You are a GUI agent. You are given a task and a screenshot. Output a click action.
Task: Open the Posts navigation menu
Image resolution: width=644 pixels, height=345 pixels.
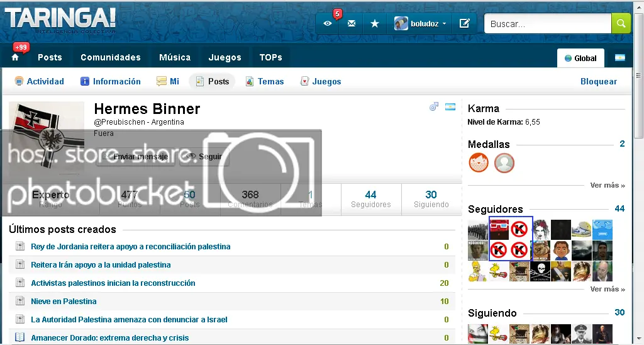click(x=50, y=57)
